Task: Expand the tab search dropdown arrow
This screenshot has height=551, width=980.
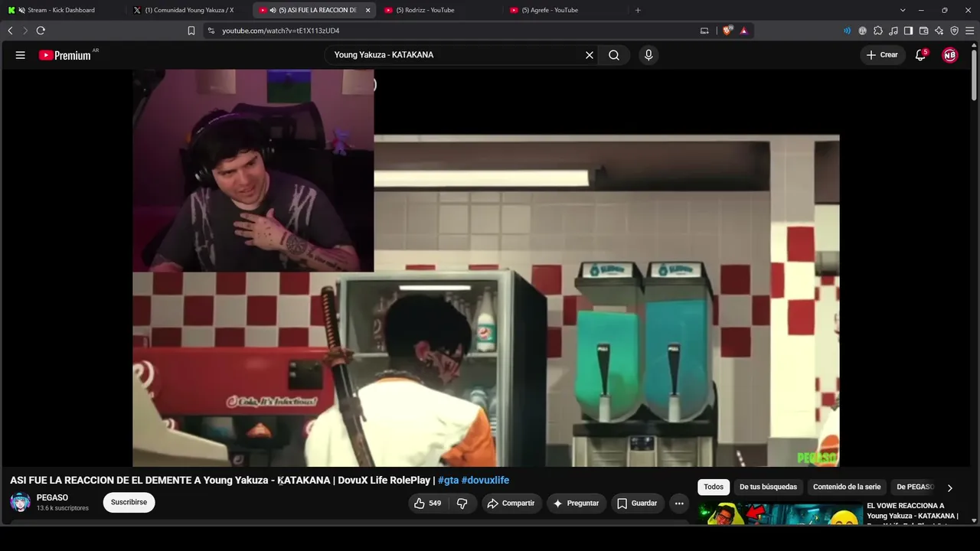Action: point(903,10)
